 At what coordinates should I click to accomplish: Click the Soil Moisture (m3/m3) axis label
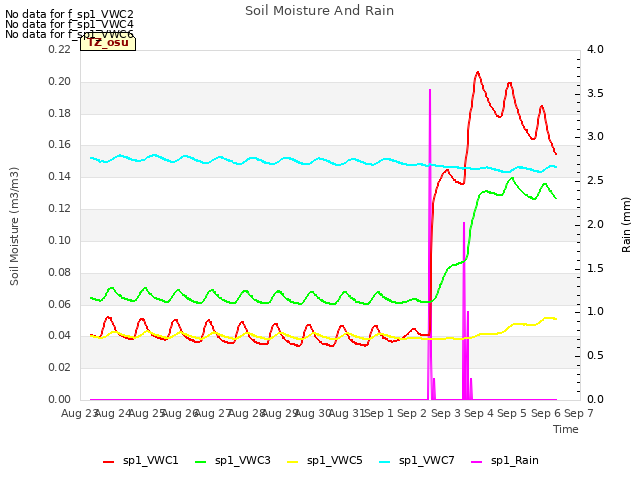[x=14, y=226]
